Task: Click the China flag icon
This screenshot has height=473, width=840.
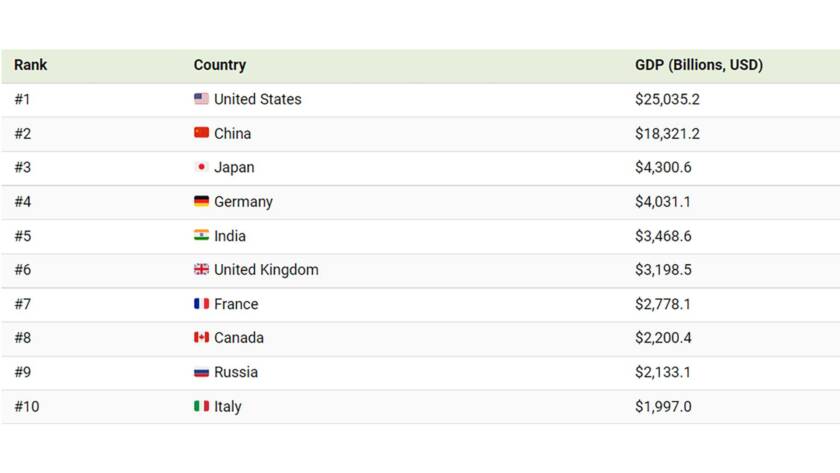Action: pyautogui.click(x=201, y=132)
